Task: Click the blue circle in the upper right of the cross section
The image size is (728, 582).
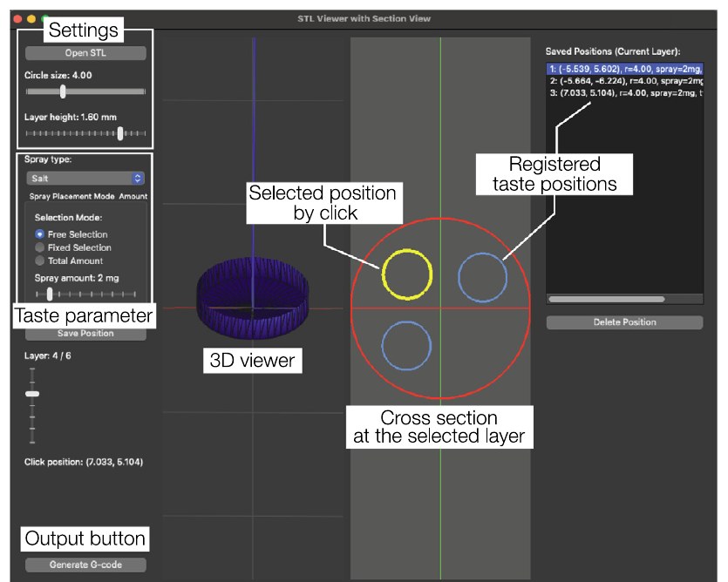Action: (482, 278)
